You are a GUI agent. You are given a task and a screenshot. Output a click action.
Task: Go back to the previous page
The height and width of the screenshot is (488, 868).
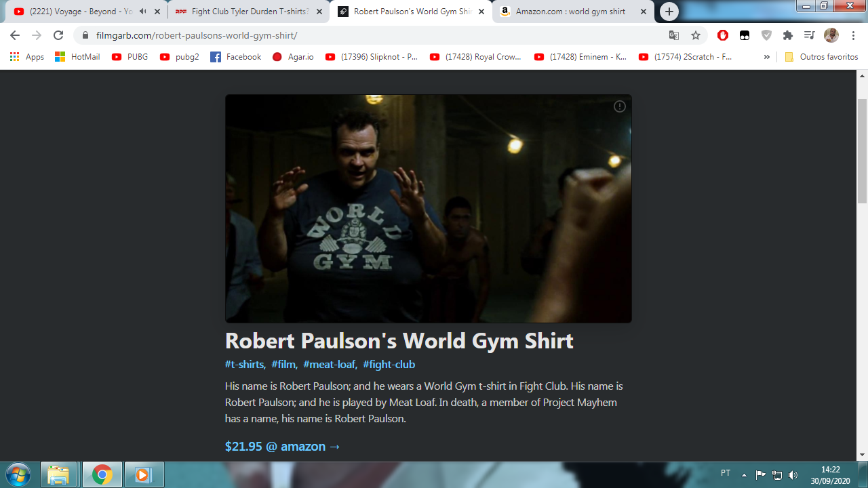[x=15, y=35]
